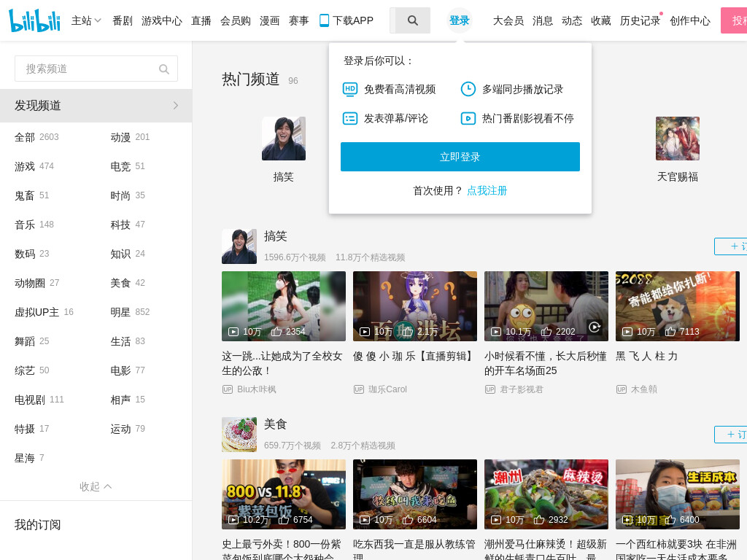Open 傻傻小珈乐 video thumbnail

coord(415,306)
